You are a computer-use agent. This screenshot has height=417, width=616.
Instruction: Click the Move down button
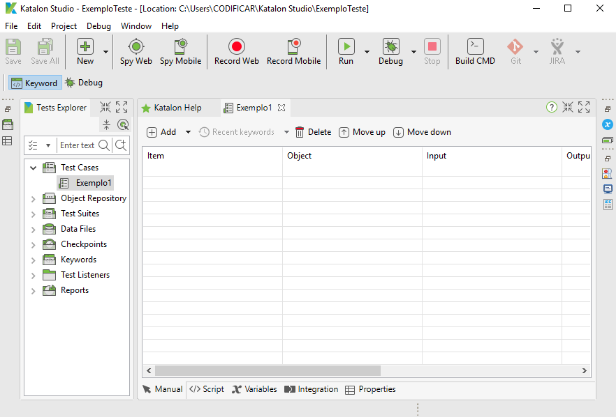422,132
